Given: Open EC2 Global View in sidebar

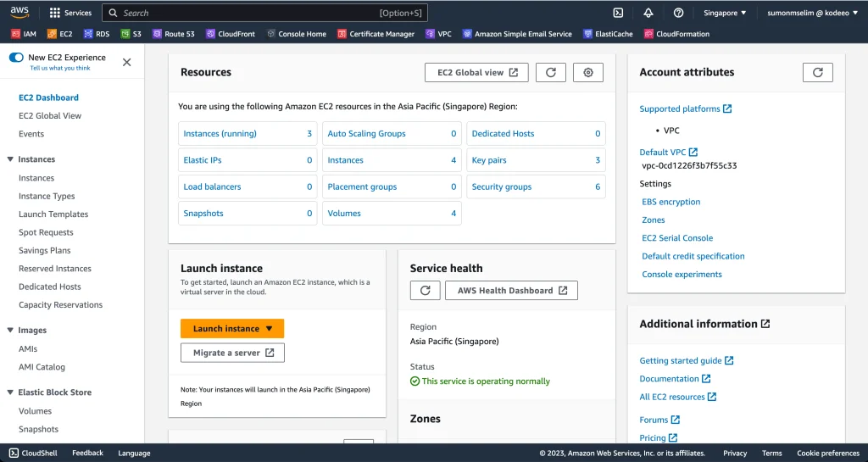Looking at the screenshot, I should pyautogui.click(x=50, y=115).
